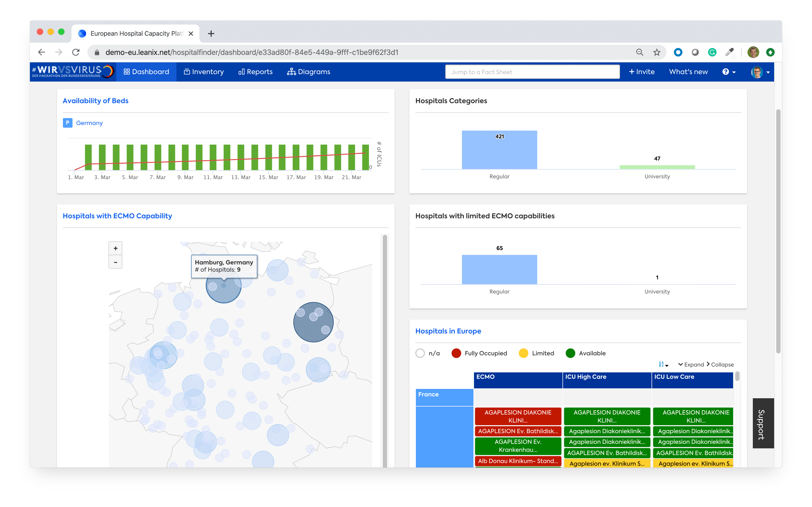Screen dimensions: 812x507
Task: Click the Grammarly extension icon
Action: 712,52
